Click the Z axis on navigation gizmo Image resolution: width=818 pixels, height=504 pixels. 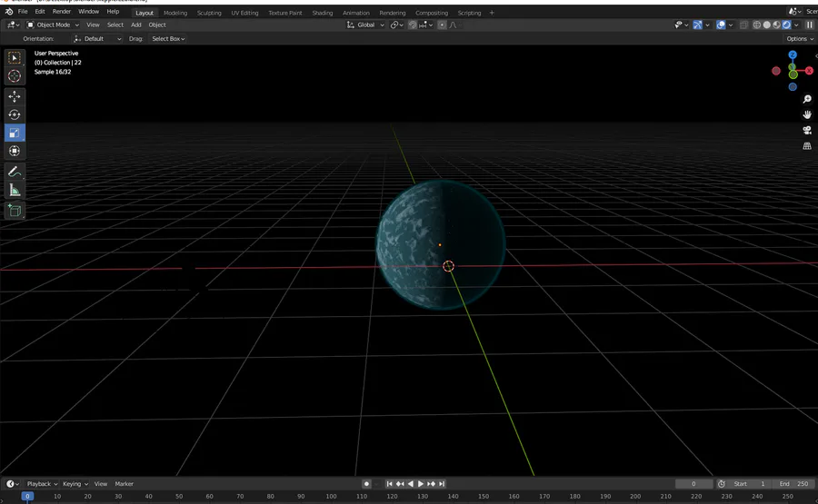point(793,54)
